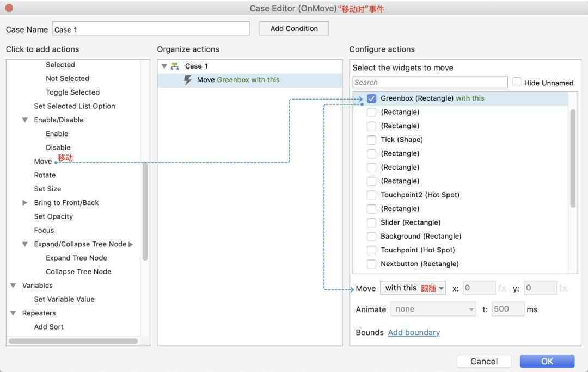Select the 'Move Greenbox with this' action row
The image size is (588, 372).
pyautogui.click(x=250, y=80)
